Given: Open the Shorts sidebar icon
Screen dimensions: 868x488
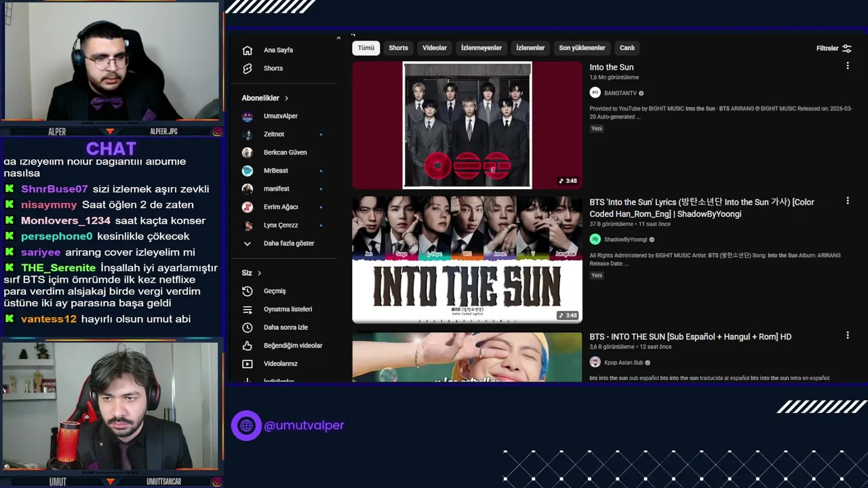Looking at the screenshot, I should [x=248, y=68].
